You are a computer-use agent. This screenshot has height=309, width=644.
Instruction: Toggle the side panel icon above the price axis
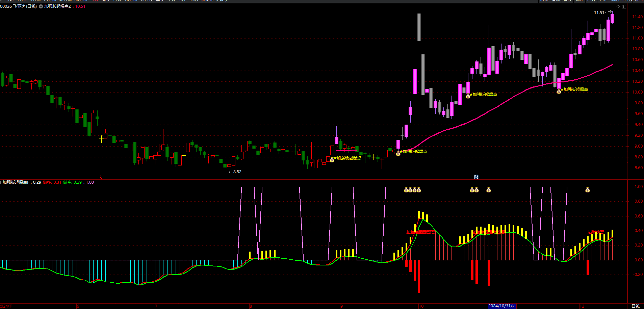(624, 6)
